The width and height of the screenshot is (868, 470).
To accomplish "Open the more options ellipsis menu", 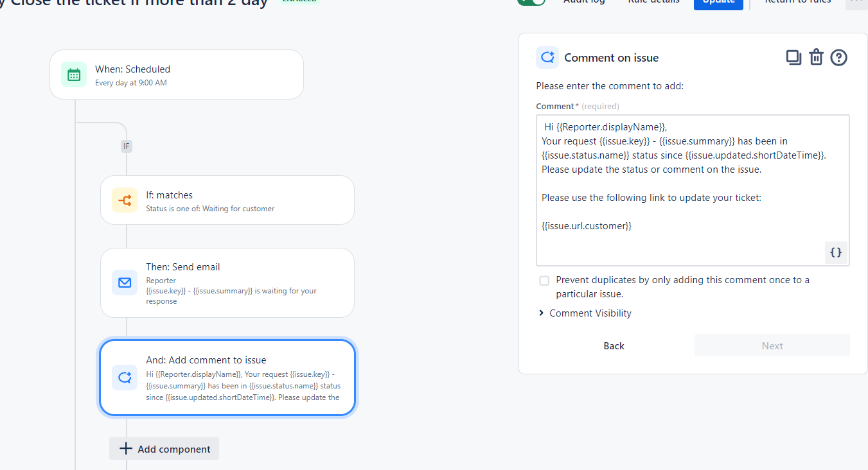I will click(x=856, y=3).
